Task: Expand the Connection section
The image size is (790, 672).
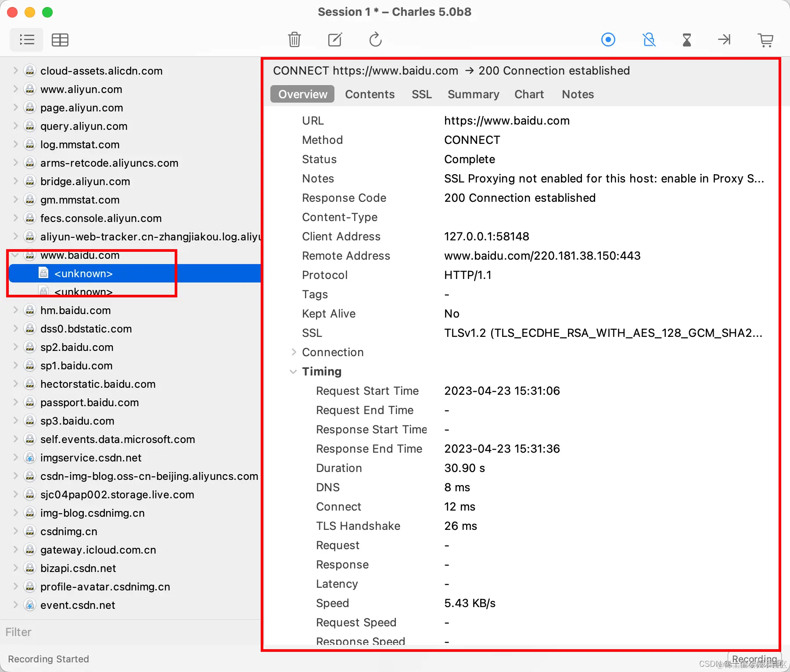Action: point(294,352)
